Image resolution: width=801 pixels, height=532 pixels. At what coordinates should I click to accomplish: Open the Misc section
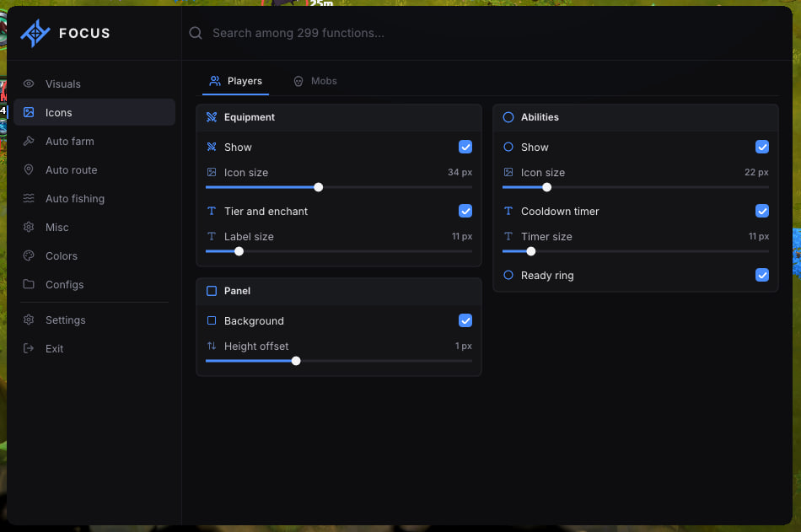point(94,227)
